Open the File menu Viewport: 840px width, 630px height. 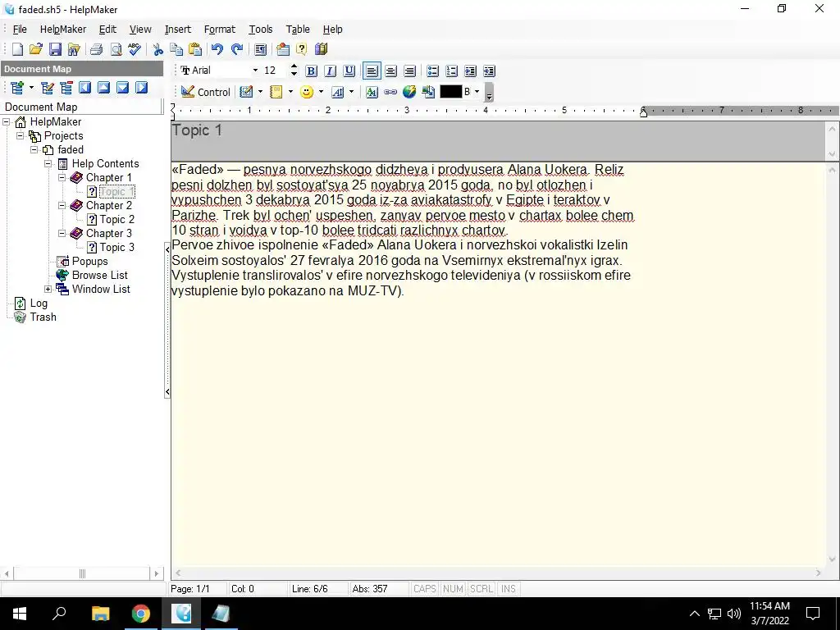[20, 30]
